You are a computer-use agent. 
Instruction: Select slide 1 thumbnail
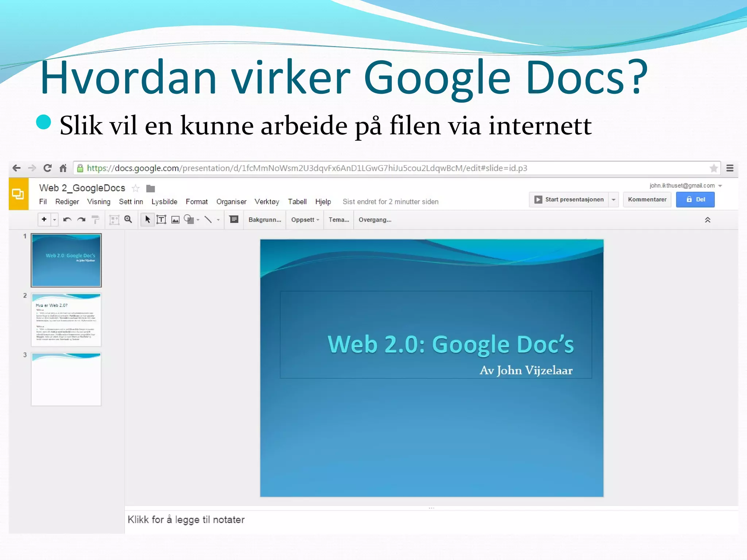pyautogui.click(x=66, y=260)
